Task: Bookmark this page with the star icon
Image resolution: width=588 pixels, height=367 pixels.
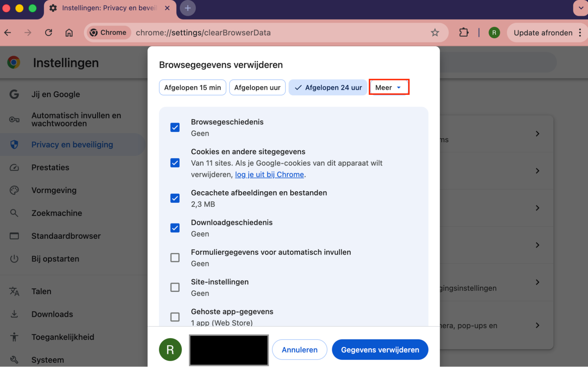Action: click(x=435, y=33)
